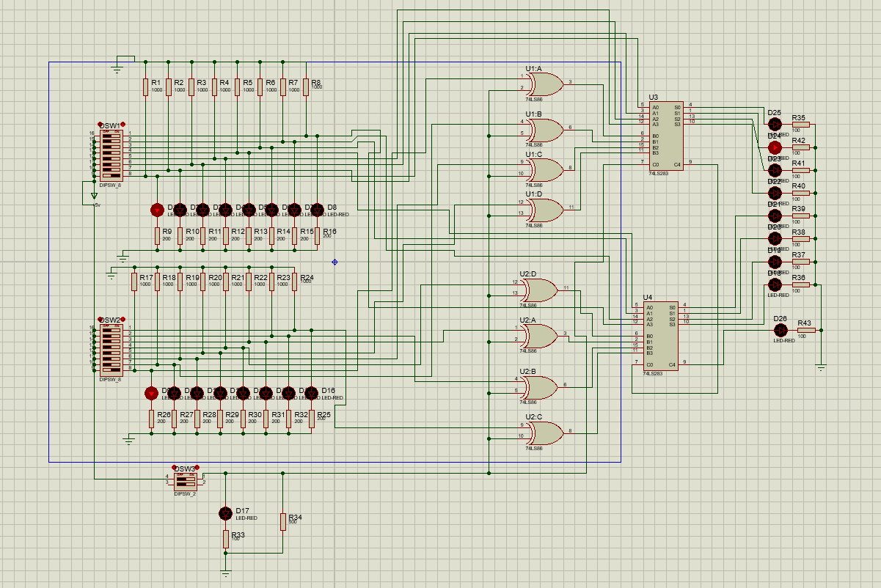
Task: Click the lit red LED above R9
Action: 157,210
